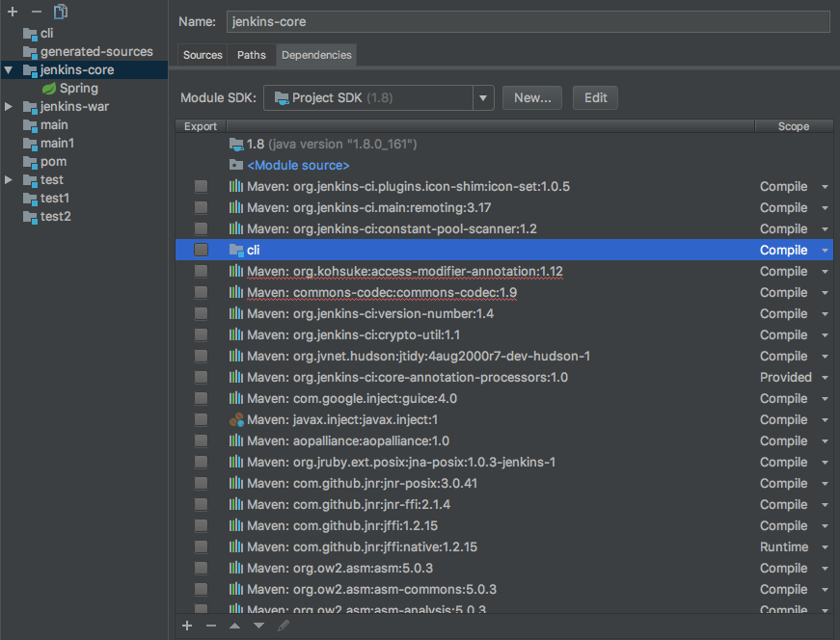This screenshot has width=840, height=640.
Task: Click the module Name input field
Action: click(528, 21)
